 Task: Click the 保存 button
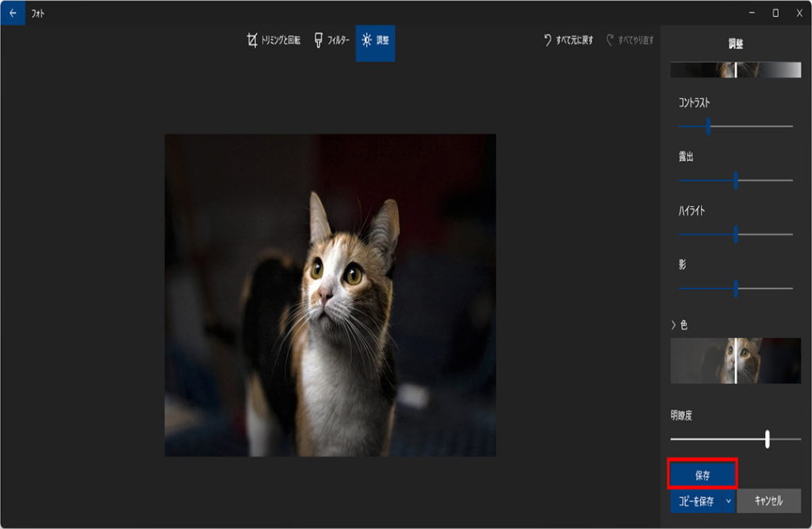(x=703, y=475)
